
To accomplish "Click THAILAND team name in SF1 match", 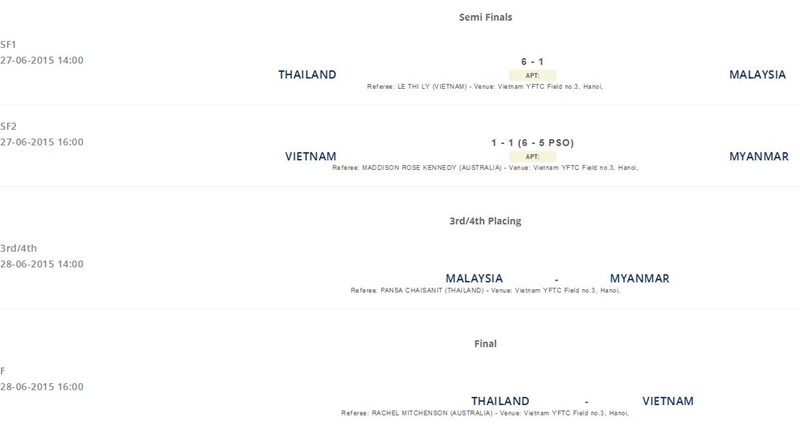I will [307, 74].
